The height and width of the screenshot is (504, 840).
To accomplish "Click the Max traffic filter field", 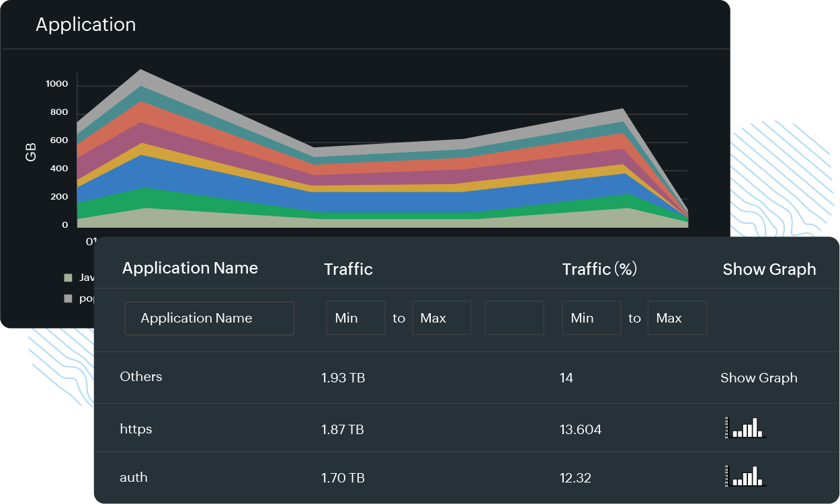I will click(x=442, y=318).
